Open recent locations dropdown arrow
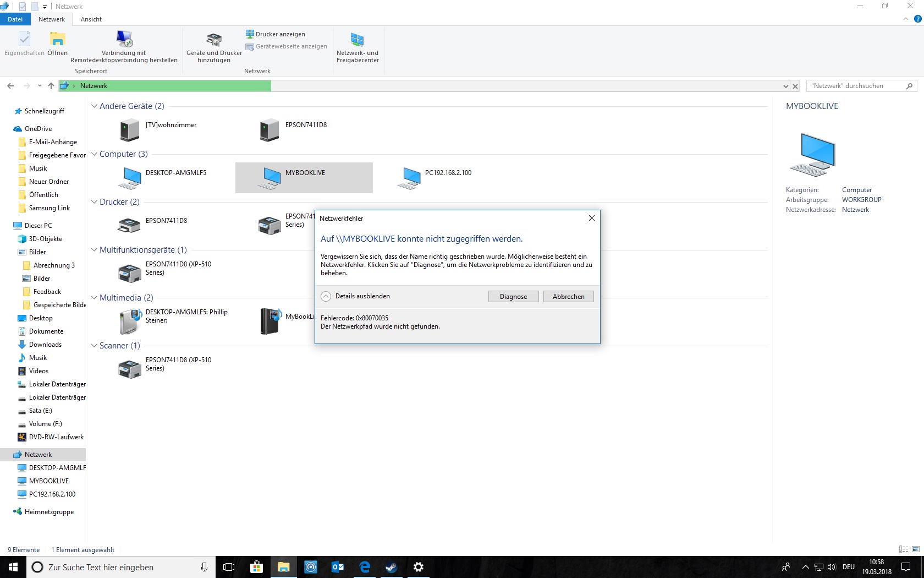Screen dimensions: 924x578 pyautogui.click(x=40, y=86)
